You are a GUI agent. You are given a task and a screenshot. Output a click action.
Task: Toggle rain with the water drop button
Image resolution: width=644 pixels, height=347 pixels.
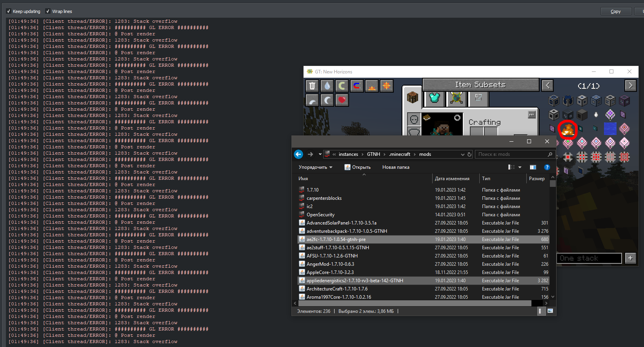click(x=327, y=86)
